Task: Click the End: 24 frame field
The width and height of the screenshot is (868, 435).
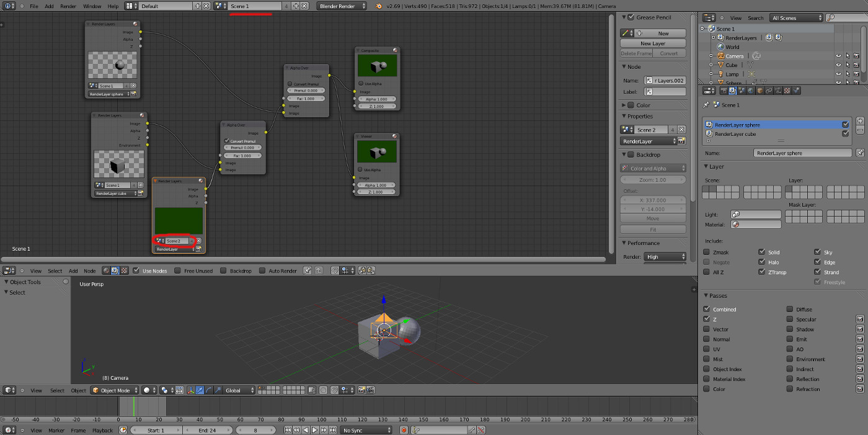Action: click(206, 430)
